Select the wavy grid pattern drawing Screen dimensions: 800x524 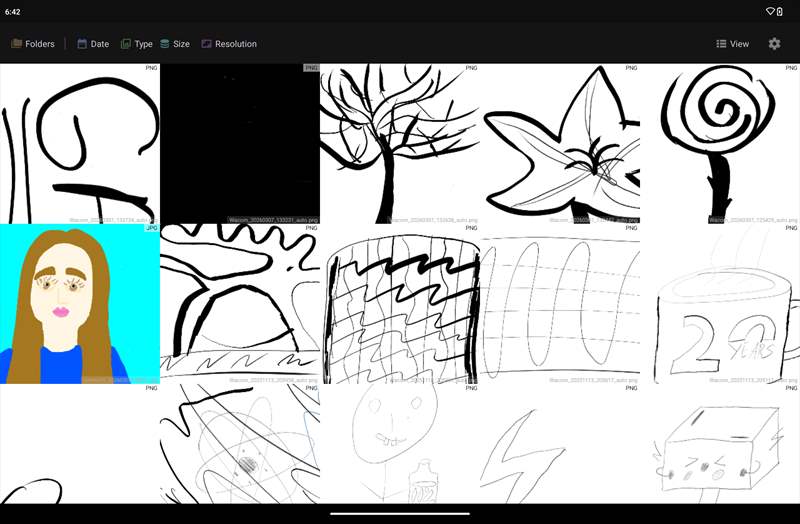click(x=400, y=304)
